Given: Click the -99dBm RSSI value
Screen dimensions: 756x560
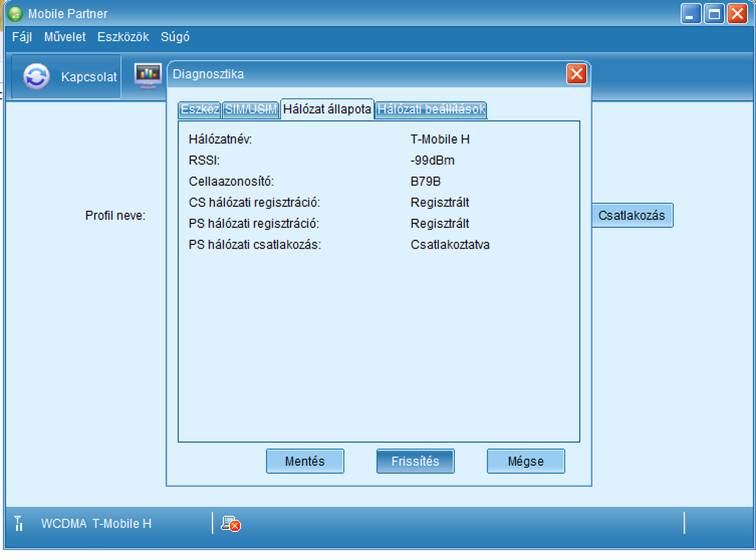Looking at the screenshot, I should pos(432,161).
